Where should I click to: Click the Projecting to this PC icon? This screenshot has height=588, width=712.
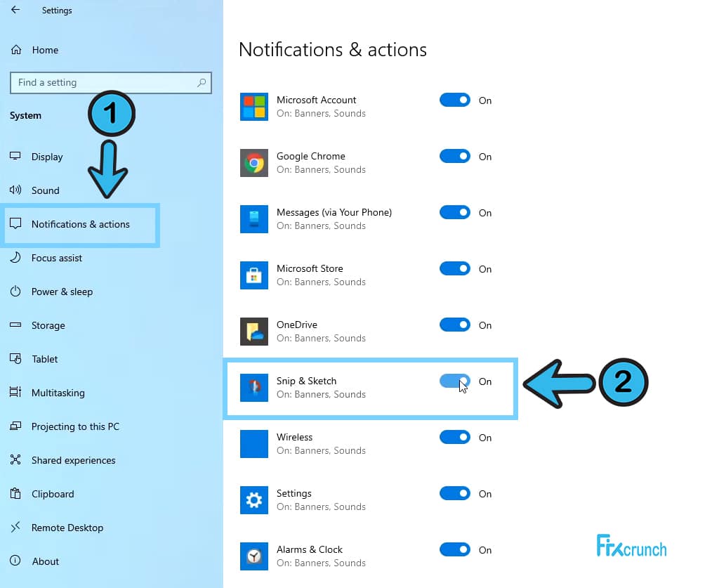[15, 426]
